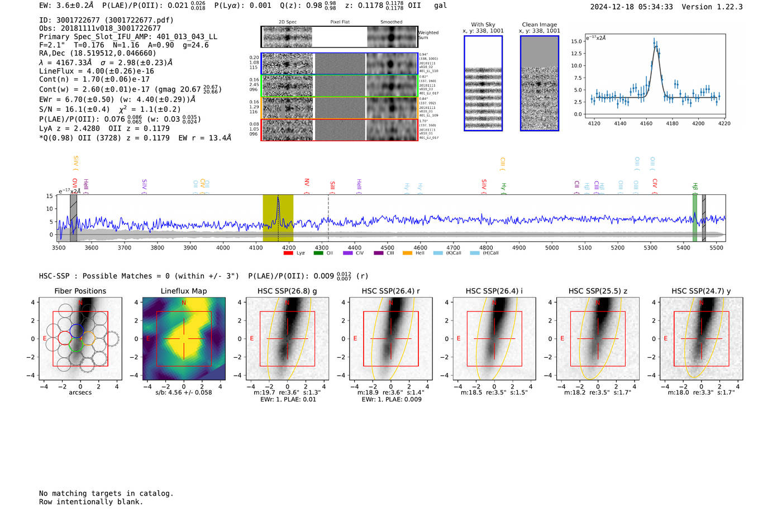The width and height of the screenshot is (782, 532).
Task: Click the ID: 3001722677 text line
Action: coord(106,20)
